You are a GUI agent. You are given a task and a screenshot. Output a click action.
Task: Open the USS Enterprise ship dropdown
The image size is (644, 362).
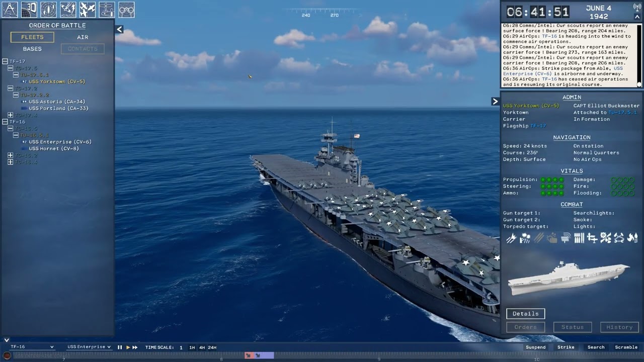click(89, 347)
